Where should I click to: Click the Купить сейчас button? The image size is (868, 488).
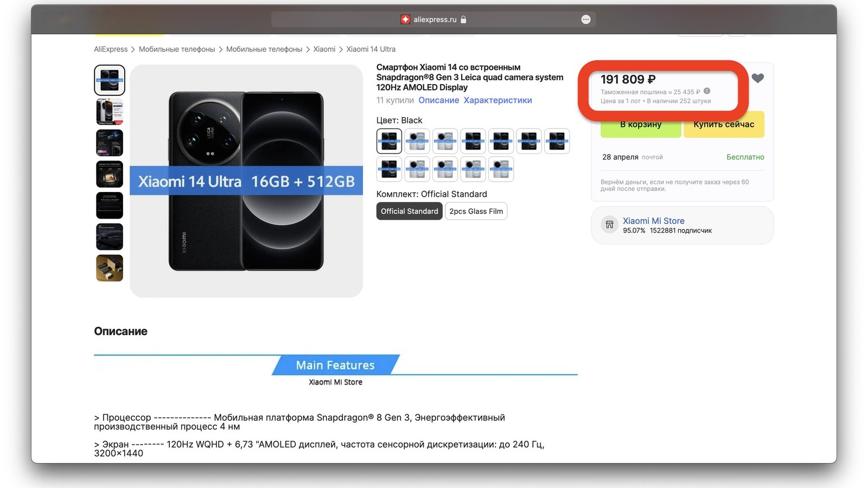click(x=724, y=125)
